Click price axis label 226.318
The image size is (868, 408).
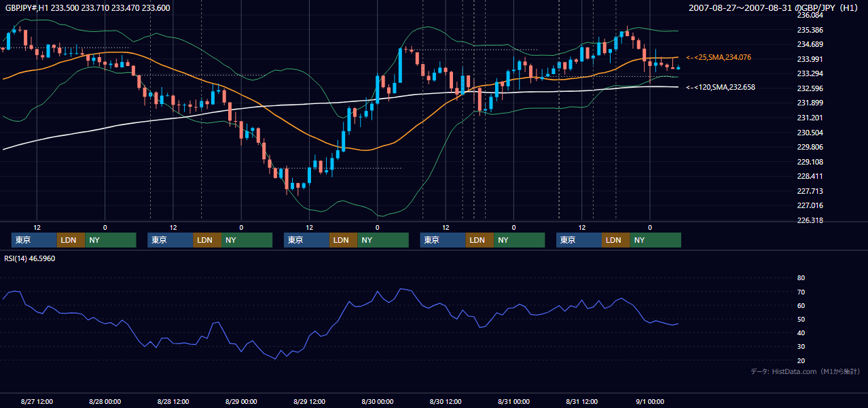810,220
